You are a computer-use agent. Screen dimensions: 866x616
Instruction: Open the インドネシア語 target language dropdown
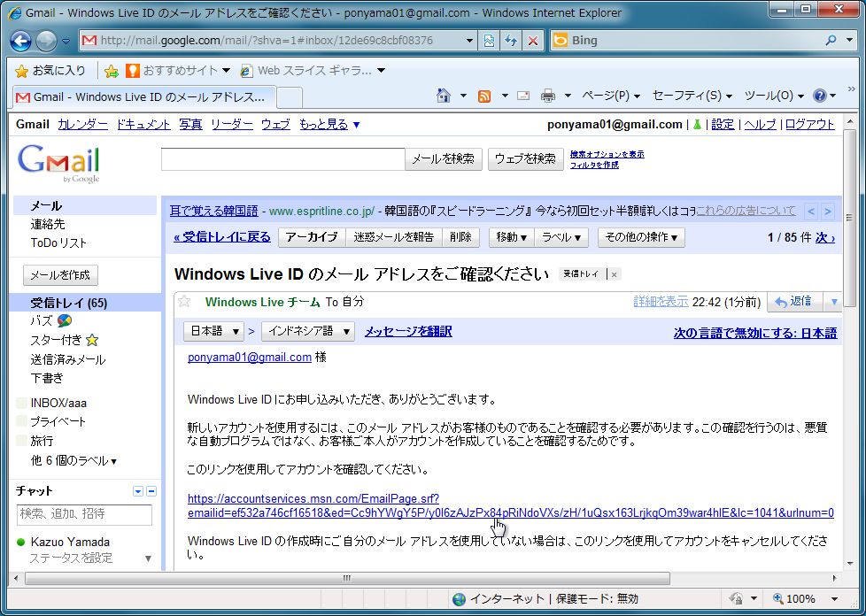pos(307,331)
